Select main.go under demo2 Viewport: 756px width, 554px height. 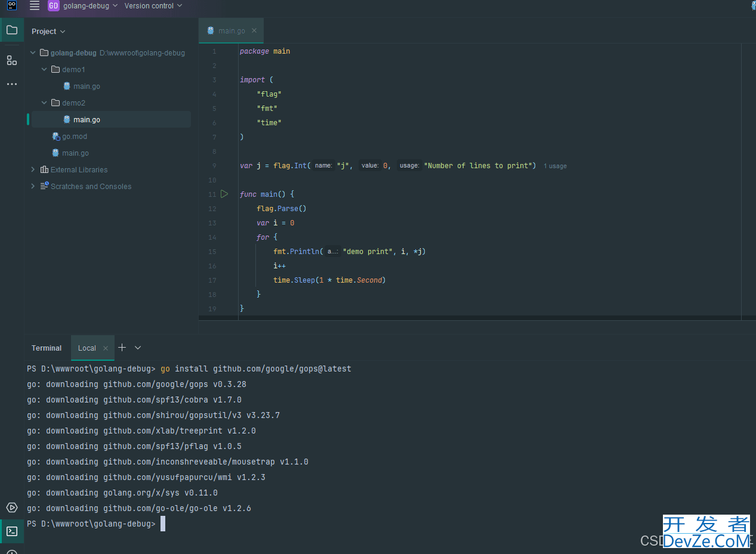[x=87, y=120]
